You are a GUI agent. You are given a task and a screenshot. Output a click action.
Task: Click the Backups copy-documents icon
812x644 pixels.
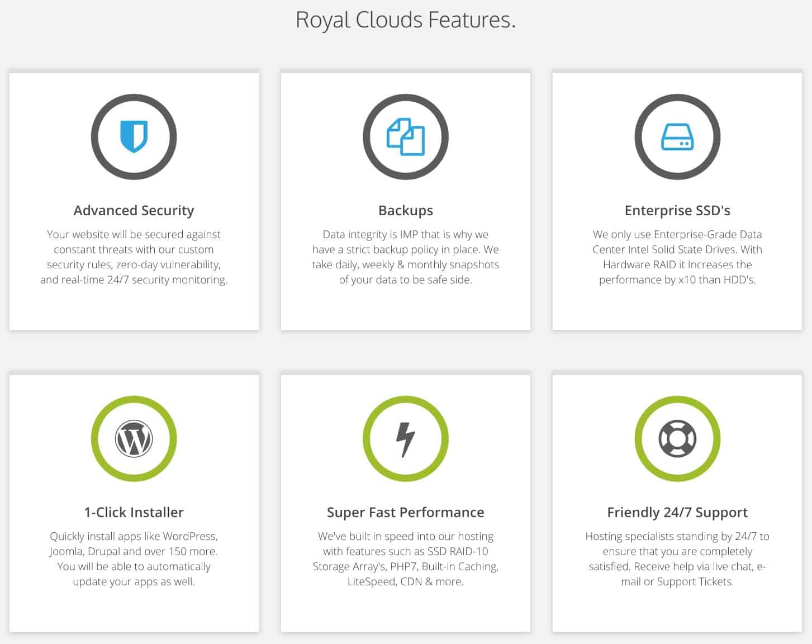tap(406, 137)
